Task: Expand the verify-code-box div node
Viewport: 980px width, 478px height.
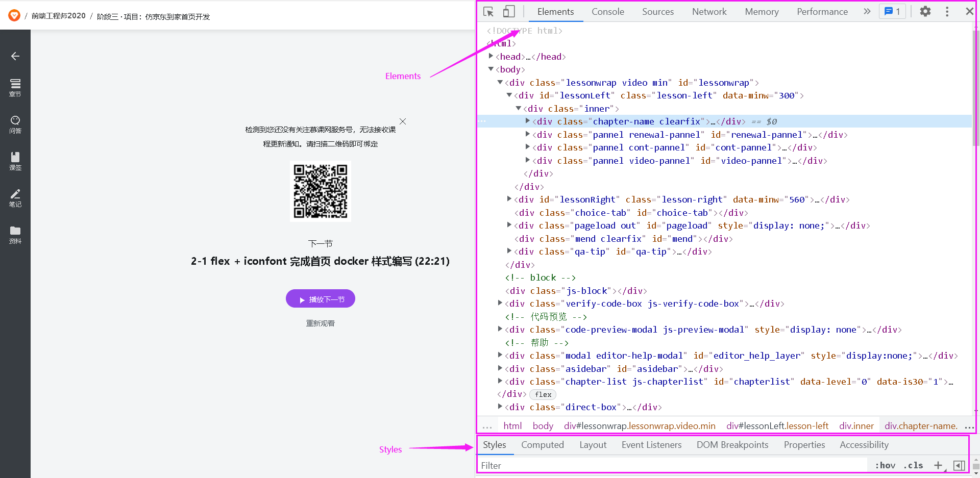Action: tap(500, 303)
